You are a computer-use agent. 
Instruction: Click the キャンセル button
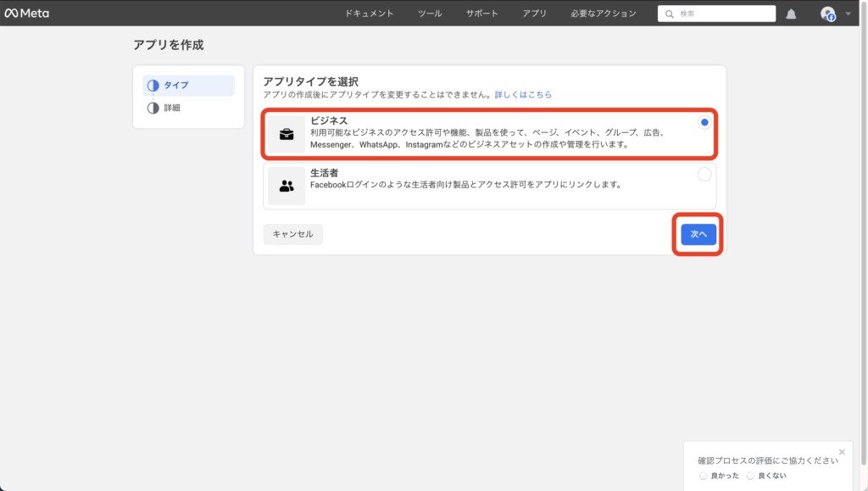pos(292,234)
